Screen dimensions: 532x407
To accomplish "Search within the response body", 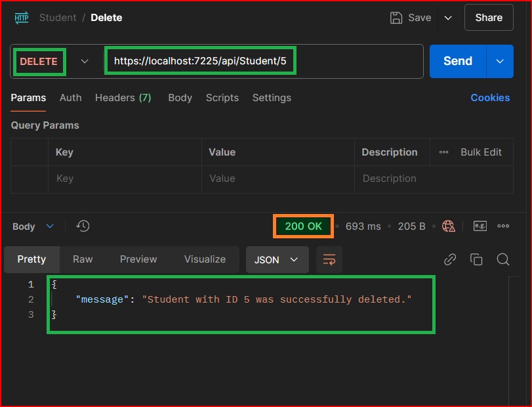I will pos(503,259).
